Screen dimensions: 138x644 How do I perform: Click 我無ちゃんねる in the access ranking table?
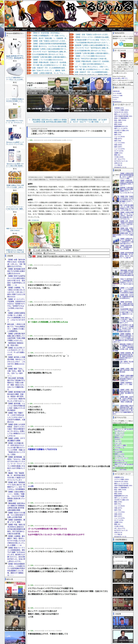(x=120, y=454)
